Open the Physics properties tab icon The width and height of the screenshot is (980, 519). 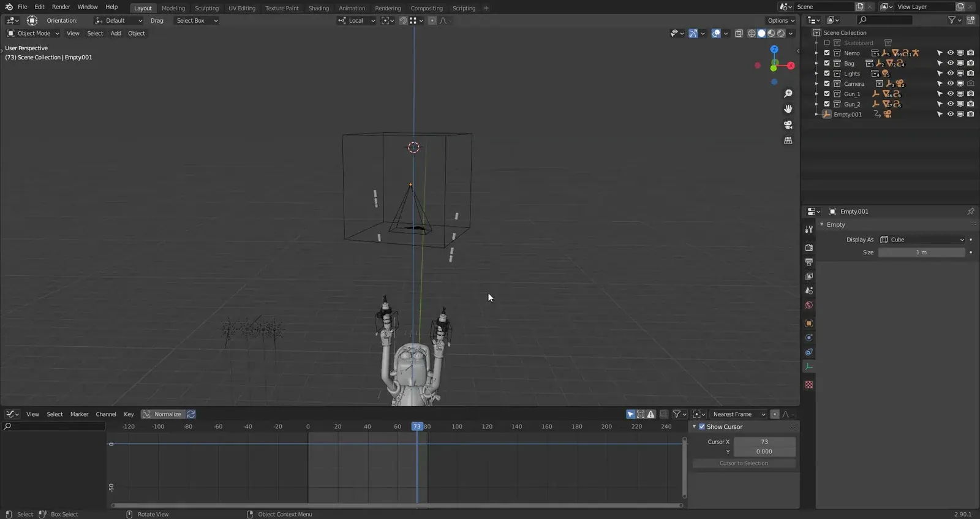pyautogui.click(x=809, y=338)
